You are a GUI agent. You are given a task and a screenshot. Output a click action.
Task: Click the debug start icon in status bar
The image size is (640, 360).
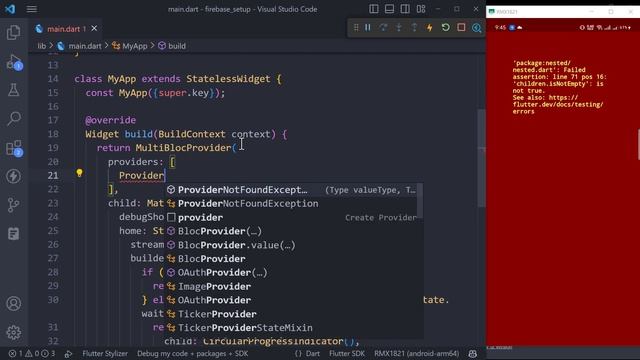tap(68, 353)
